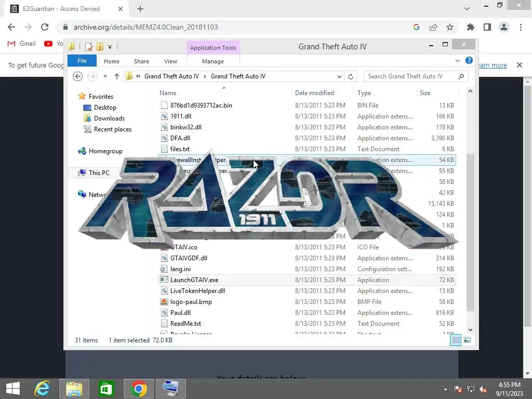The height and width of the screenshot is (399, 532).
Task: Open Windows Start button
Action: [13, 389]
